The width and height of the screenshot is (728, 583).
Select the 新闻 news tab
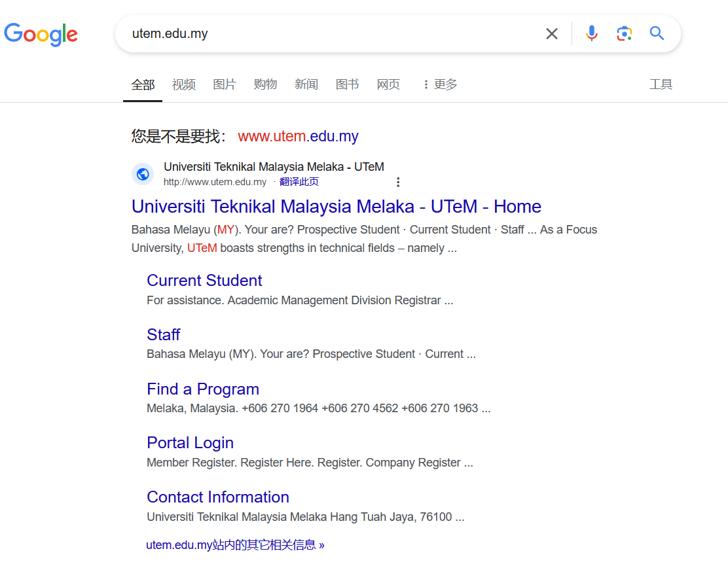click(x=306, y=84)
